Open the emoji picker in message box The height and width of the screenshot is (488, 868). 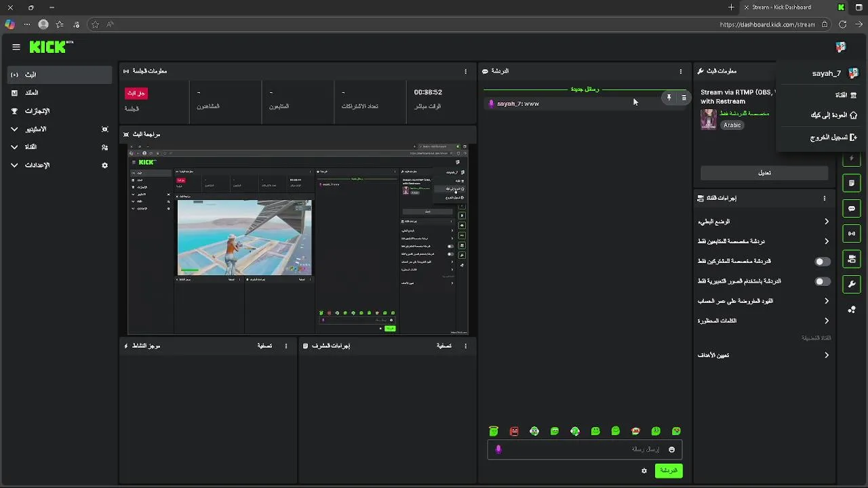(672, 449)
